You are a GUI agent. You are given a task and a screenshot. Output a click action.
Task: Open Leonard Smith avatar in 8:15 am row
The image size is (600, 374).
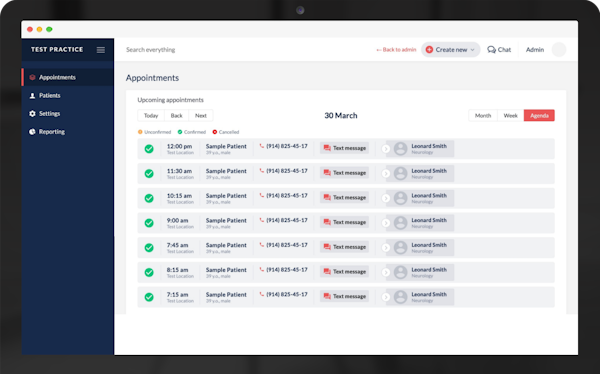pos(401,273)
